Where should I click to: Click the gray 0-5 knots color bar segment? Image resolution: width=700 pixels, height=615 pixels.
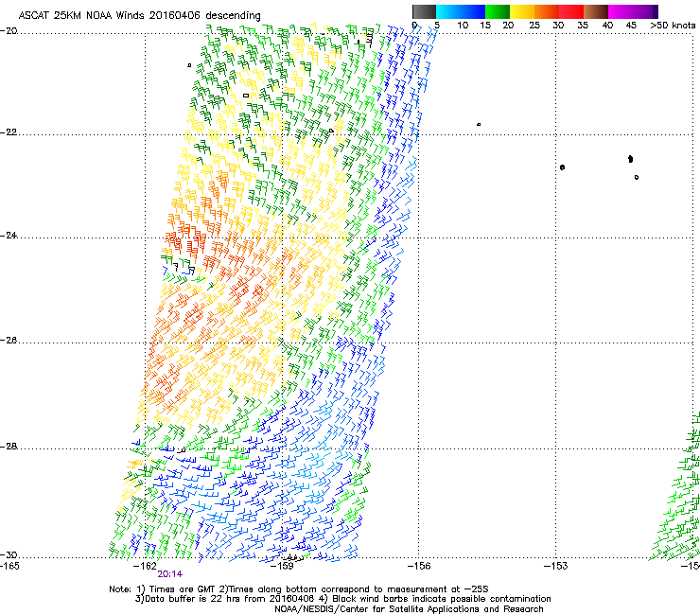pos(424,11)
